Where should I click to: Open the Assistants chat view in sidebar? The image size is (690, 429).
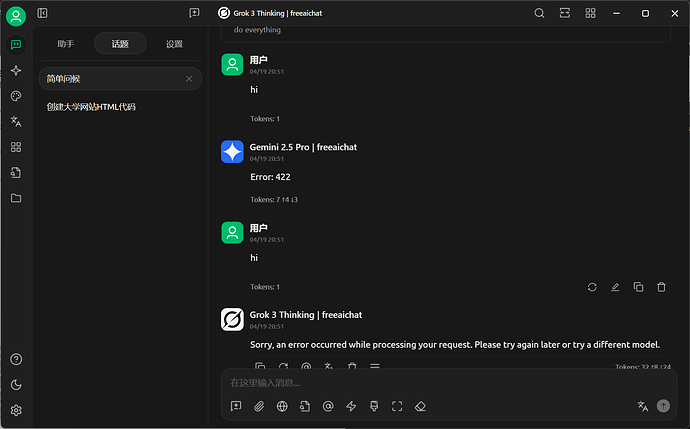[16, 45]
